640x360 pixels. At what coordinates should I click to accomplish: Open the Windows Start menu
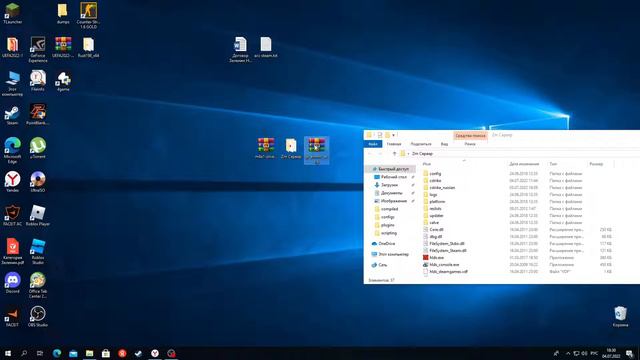7,353
